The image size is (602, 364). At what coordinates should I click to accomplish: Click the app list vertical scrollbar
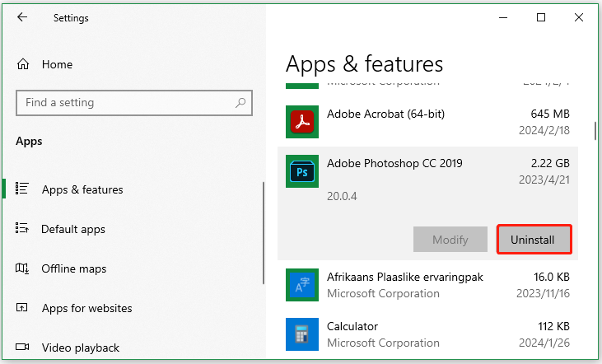(x=595, y=132)
